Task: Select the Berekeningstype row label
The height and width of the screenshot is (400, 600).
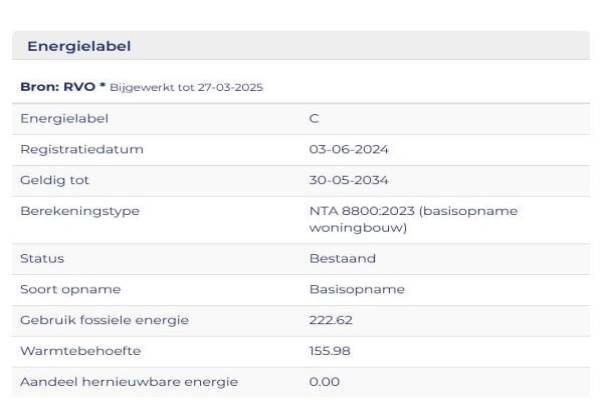Action: [80, 211]
